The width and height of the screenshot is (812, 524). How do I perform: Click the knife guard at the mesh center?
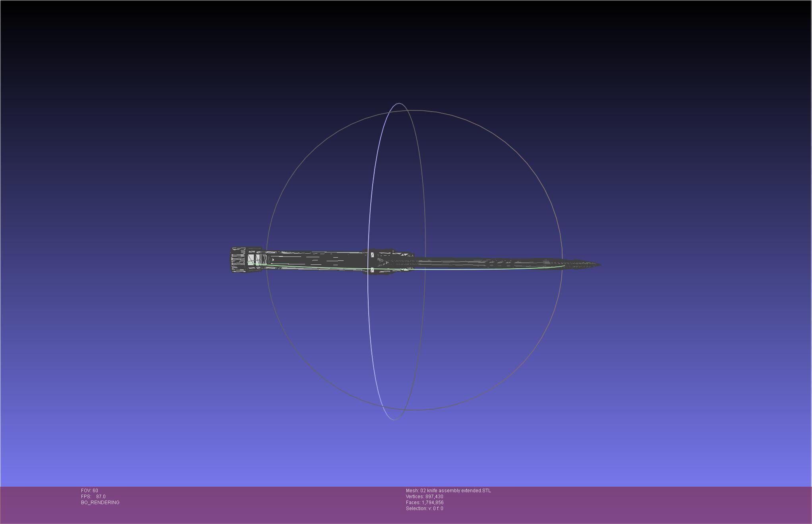[x=387, y=262]
